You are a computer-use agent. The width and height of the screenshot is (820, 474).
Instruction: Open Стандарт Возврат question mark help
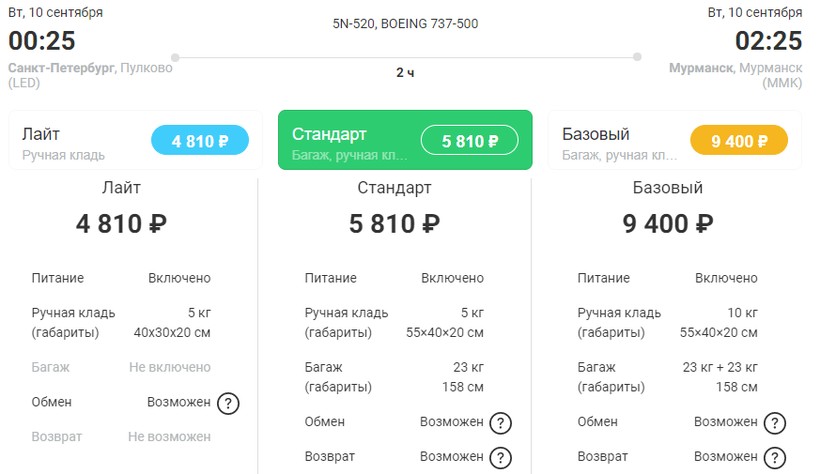[501, 457]
